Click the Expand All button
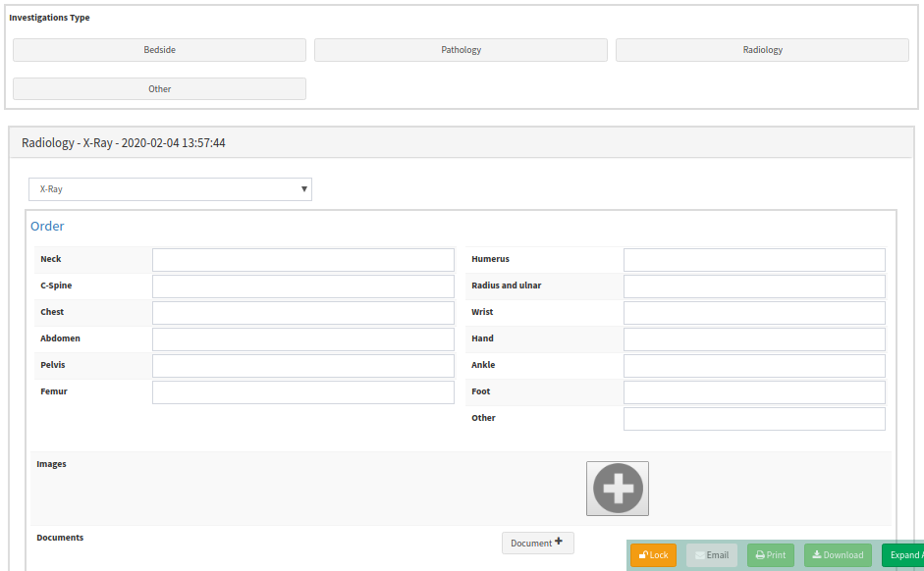This screenshot has width=924, height=571. (903, 555)
